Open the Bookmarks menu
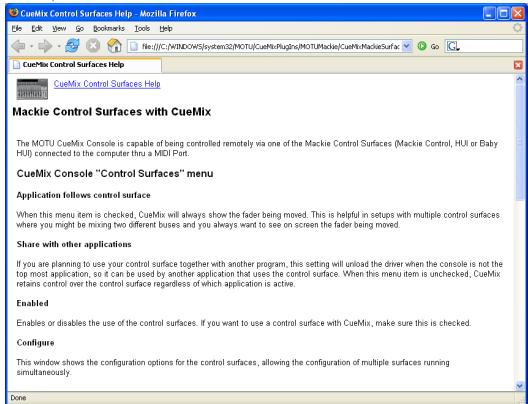 tap(109, 29)
